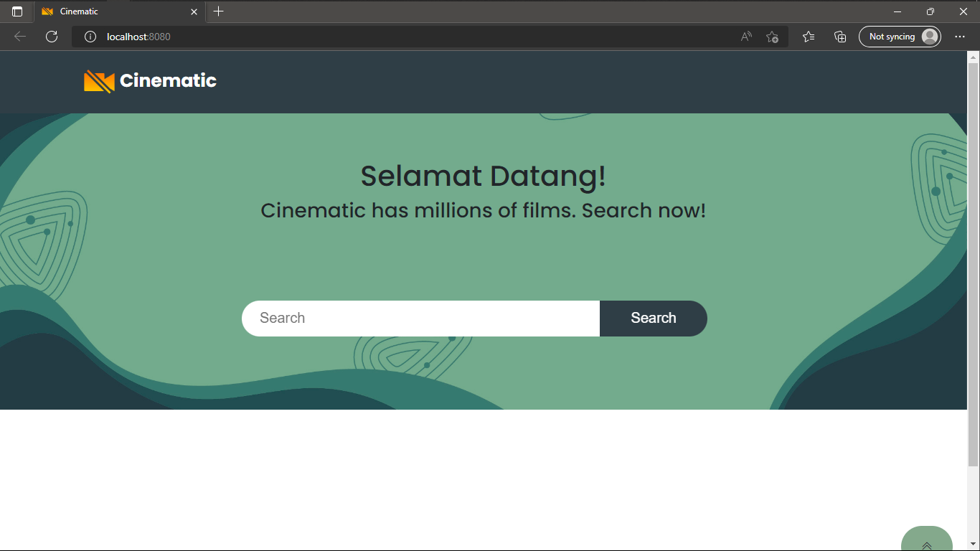980x551 pixels.
Task: Open the Settings and more menu
Action: [960, 36]
